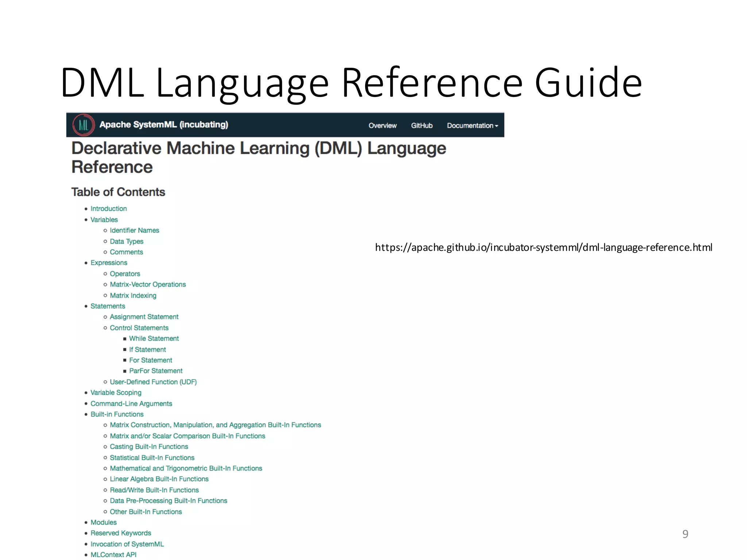Screen dimensions: 747x560
Task: Open the GitHub nav item
Action: coord(422,125)
